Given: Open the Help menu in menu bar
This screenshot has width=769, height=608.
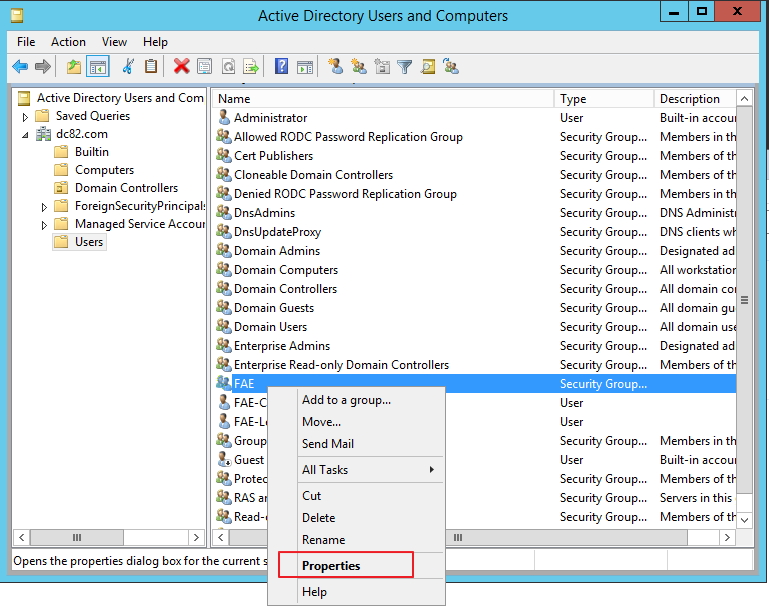Looking at the screenshot, I should (x=155, y=42).
